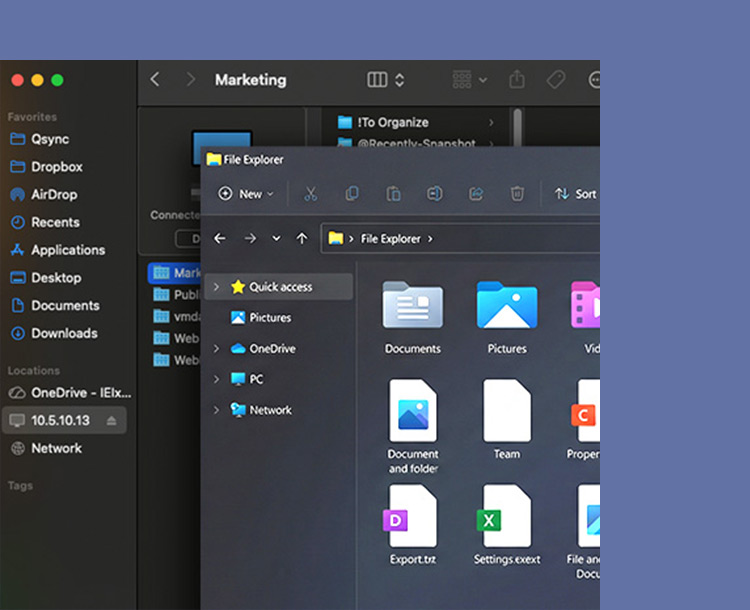Click the Share icon in File Explorer toolbar

coord(476,194)
